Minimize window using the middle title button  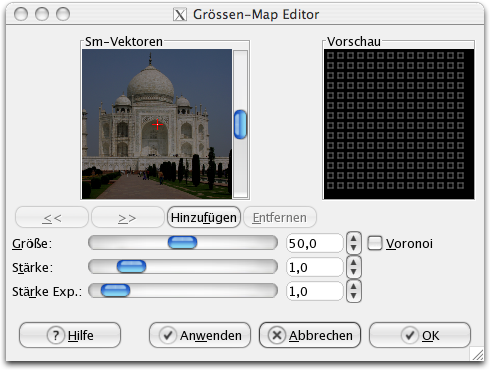click(42, 14)
